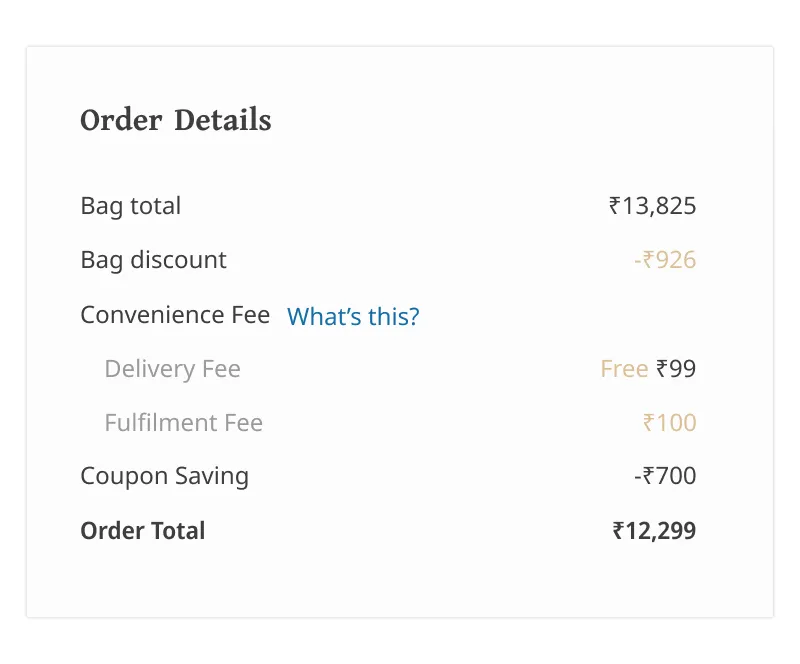The height and width of the screenshot is (664, 800).
Task: Click the 'Free' delivery fee text
Action: [x=624, y=369]
